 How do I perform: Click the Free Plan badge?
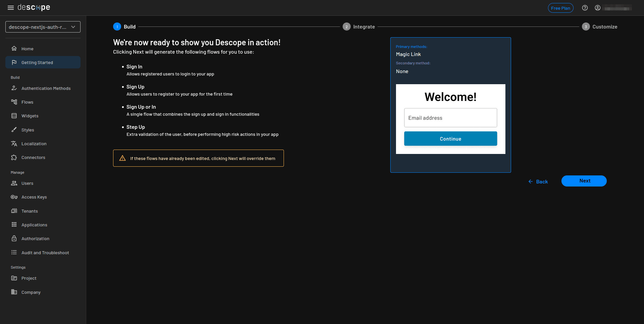tap(560, 8)
